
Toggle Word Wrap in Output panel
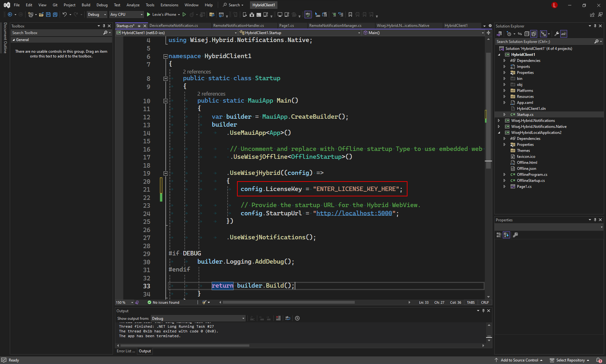coord(288,318)
